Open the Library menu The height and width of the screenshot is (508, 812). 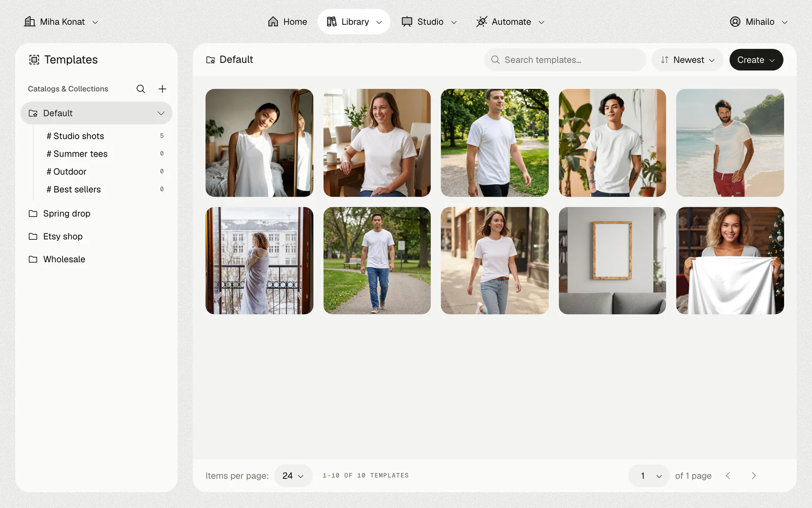pos(354,22)
